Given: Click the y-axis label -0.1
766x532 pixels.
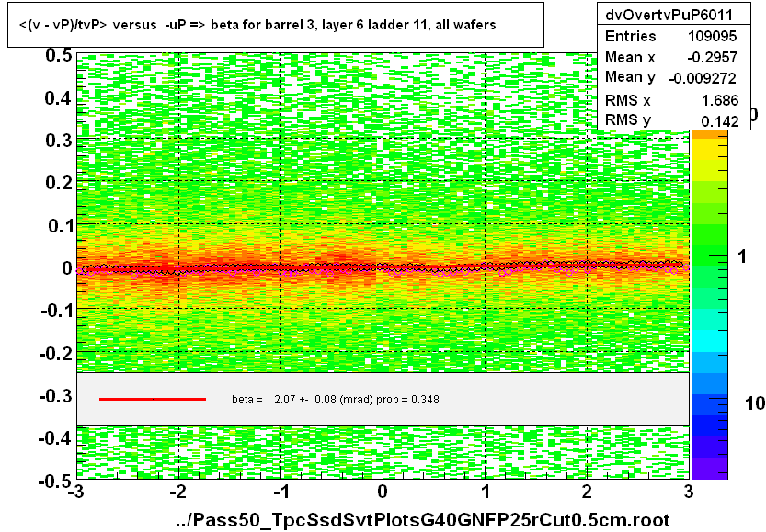Looking at the screenshot, I should pos(57,311).
